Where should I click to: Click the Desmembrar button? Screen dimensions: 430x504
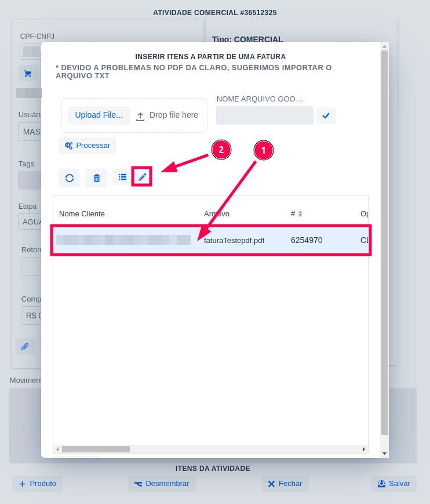click(162, 484)
